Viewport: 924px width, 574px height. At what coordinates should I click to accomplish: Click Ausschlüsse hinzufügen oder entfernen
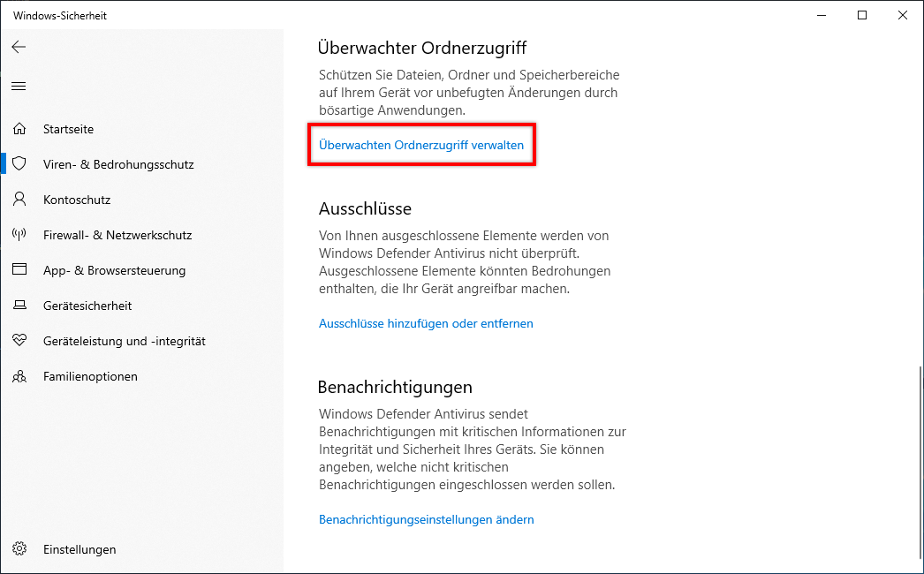click(x=426, y=323)
